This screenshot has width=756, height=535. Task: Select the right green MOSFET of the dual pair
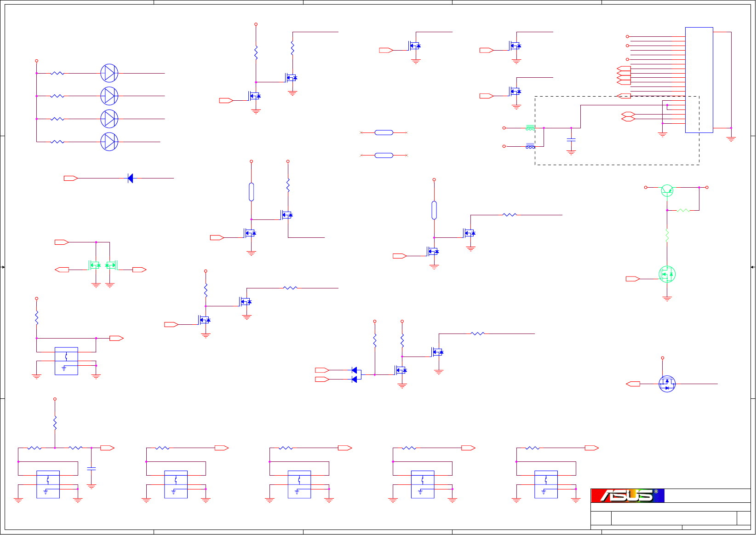click(x=111, y=265)
